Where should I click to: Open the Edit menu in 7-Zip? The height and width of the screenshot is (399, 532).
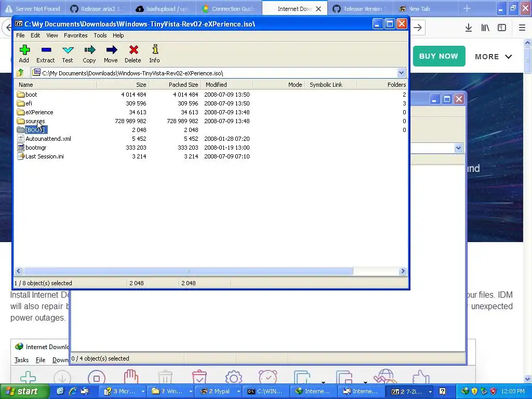(35, 35)
